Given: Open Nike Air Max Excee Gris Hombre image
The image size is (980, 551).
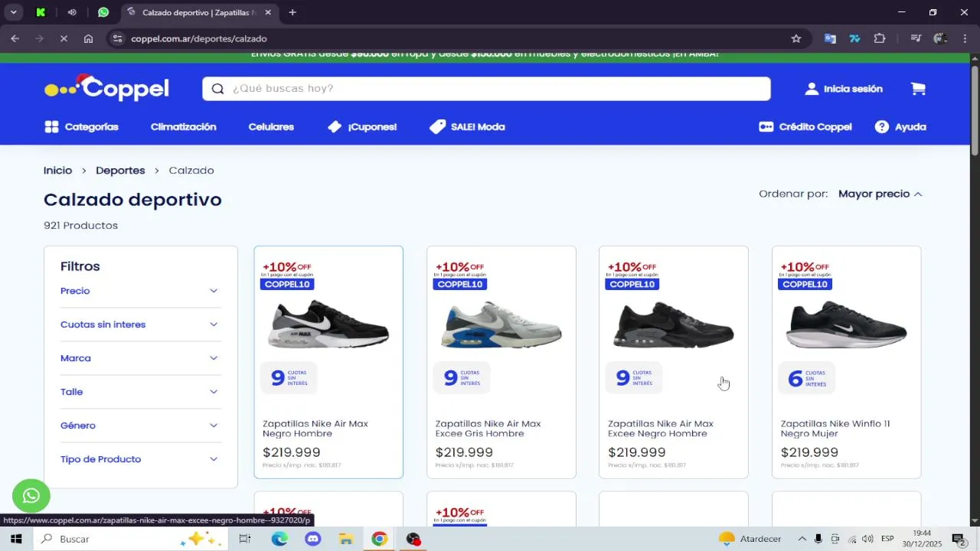Looking at the screenshot, I should (x=501, y=325).
